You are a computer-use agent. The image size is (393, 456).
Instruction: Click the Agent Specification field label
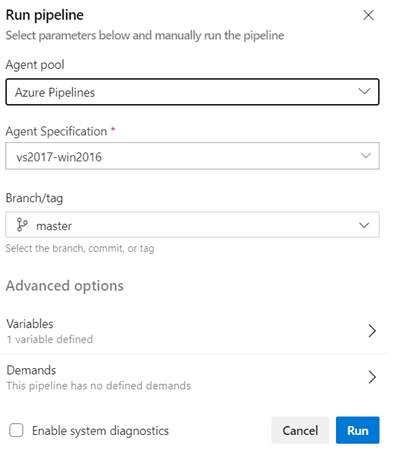(56, 131)
